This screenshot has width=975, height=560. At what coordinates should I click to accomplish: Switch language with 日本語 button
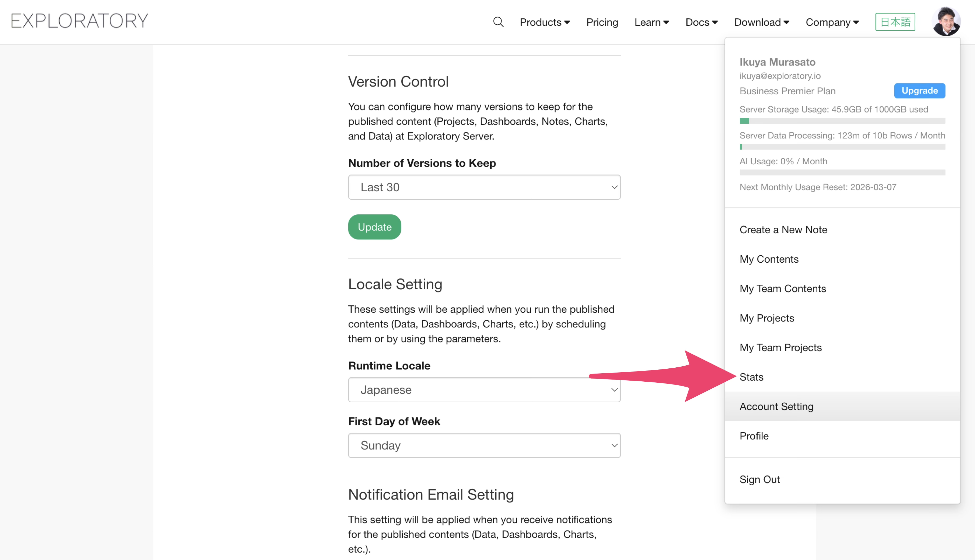pos(895,22)
